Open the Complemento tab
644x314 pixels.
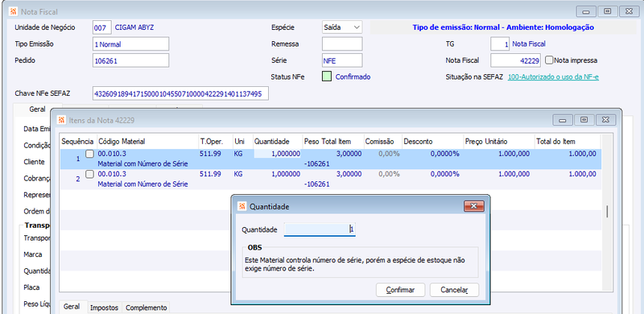point(147,308)
